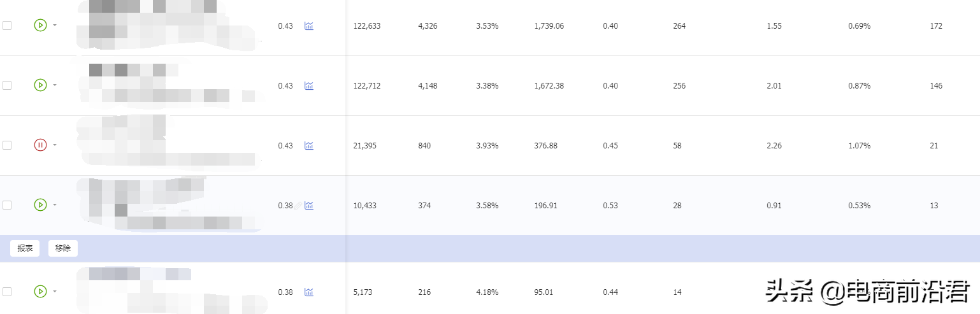
Task: Check the box for the 5,173 row
Action: pyautogui.click(x=7, y=291)
